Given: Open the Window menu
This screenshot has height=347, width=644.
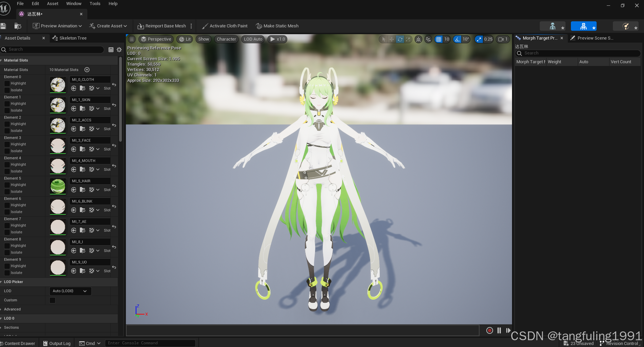Looking at the screenshot, I should tap(74, 4).
